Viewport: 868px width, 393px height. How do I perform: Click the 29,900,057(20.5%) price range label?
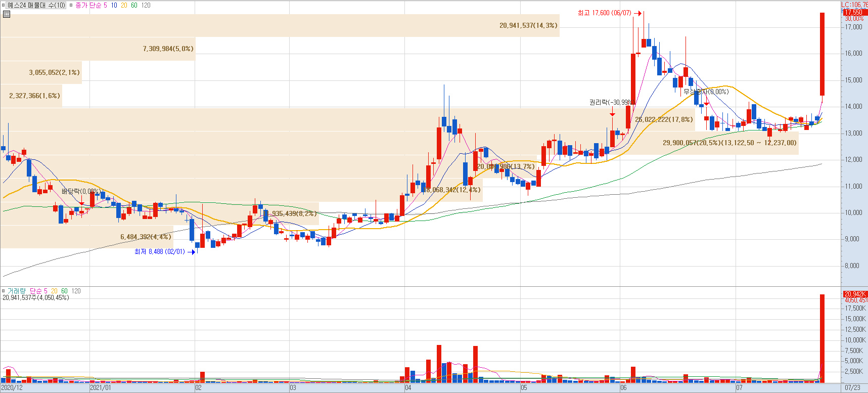click(x=729, y=143)
